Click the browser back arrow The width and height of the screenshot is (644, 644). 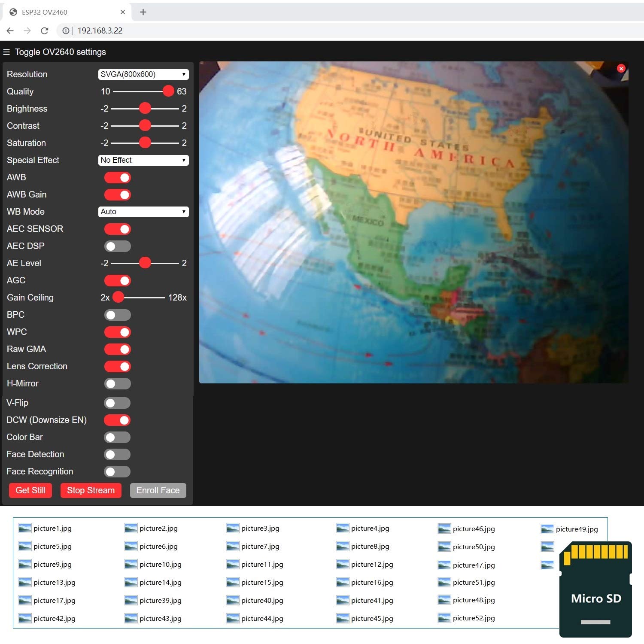(10, 30)
